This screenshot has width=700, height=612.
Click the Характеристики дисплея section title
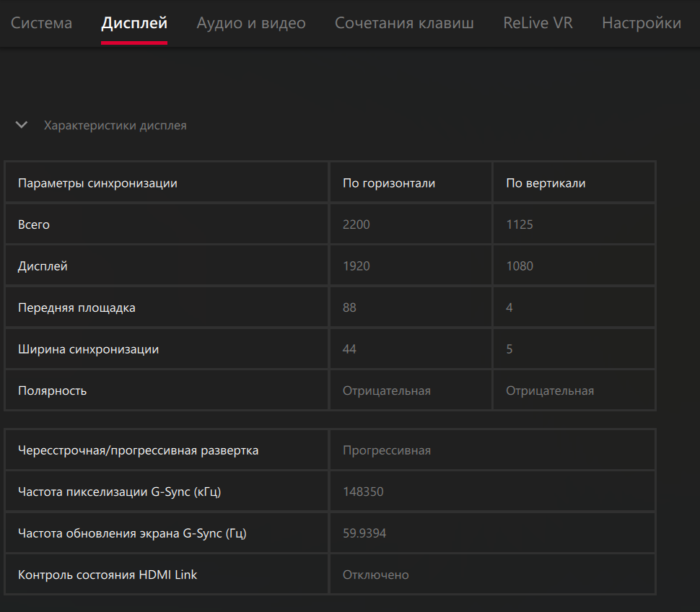pos(115,126)
